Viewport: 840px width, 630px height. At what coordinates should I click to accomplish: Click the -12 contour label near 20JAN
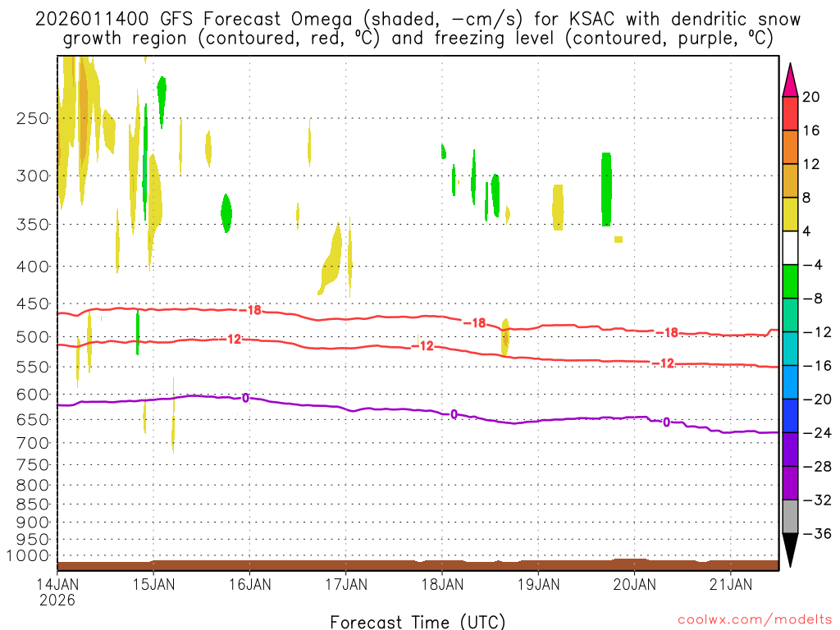663,363
